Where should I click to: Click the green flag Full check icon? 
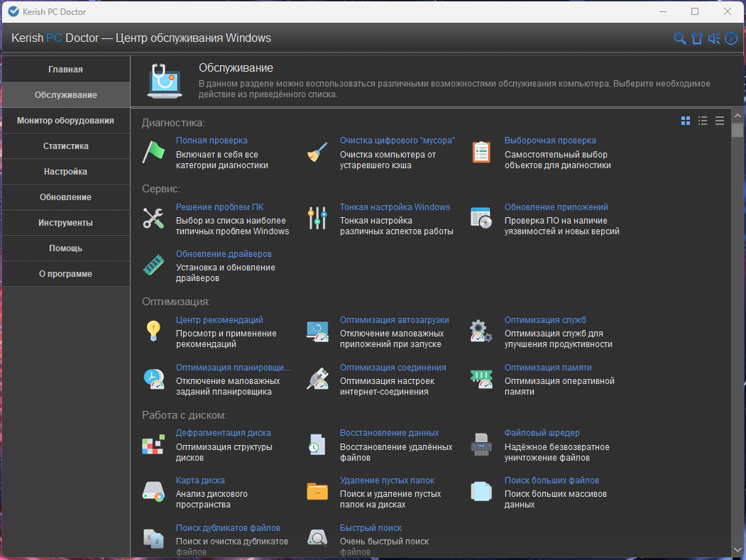coord(153,153)
